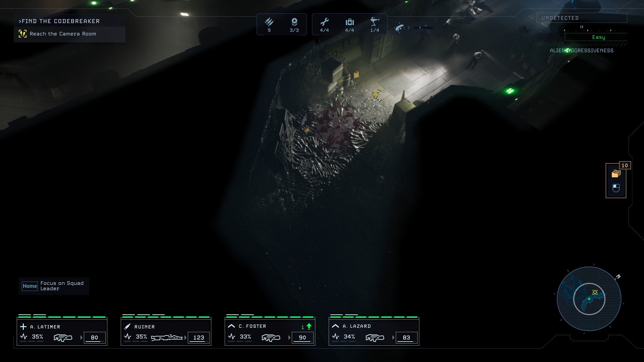Click Find the Codebreaker objective title
644x362 pixels.
[x=59, y=21]
